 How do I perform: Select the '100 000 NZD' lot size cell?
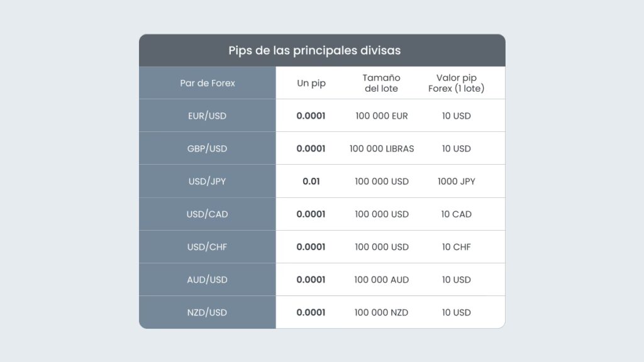(382, 312)
